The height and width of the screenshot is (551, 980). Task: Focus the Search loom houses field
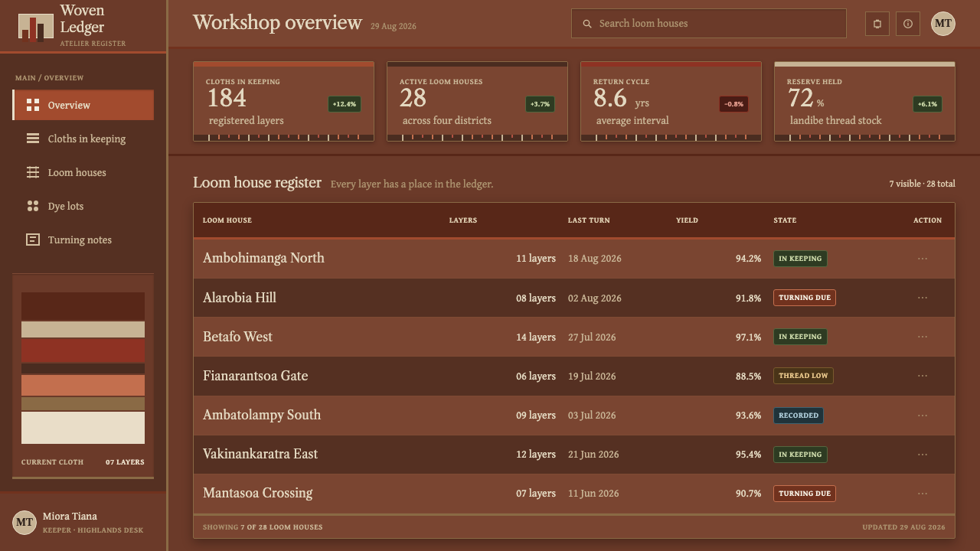[x=708, y=24]
